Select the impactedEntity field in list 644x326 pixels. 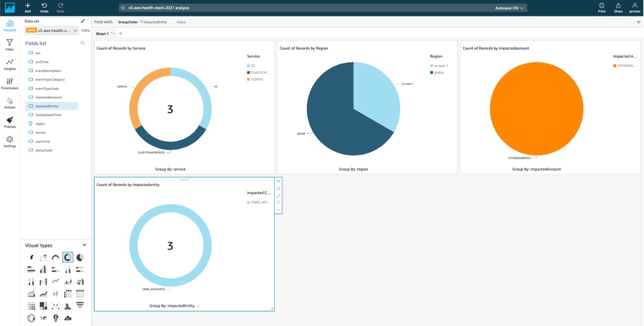pyautogui.click(x=51, y=106)
